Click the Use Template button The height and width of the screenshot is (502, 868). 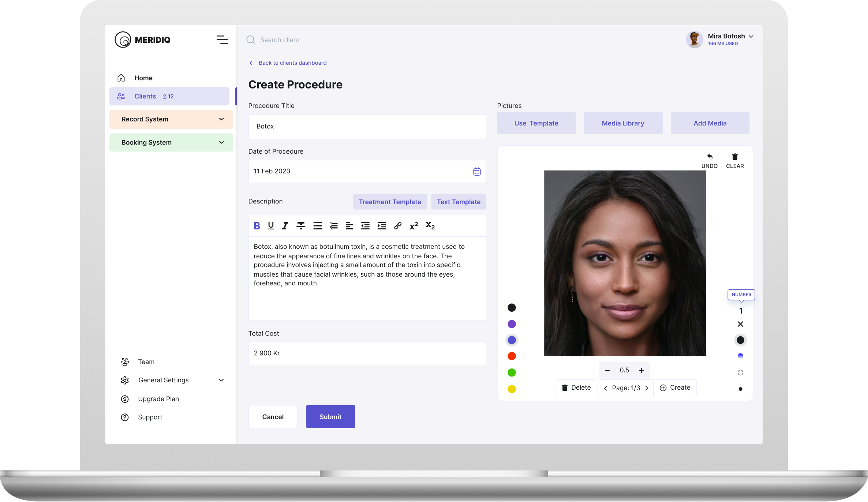tap(536, 123)
